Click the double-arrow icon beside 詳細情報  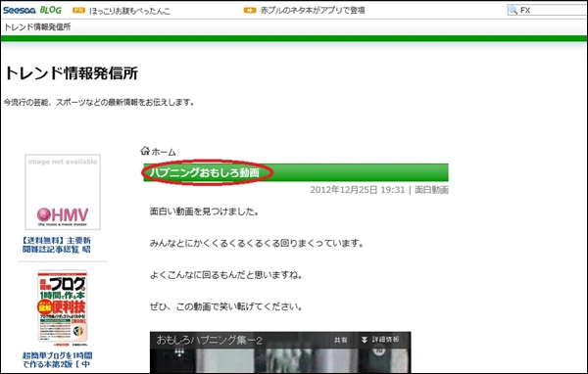(365, 340)
